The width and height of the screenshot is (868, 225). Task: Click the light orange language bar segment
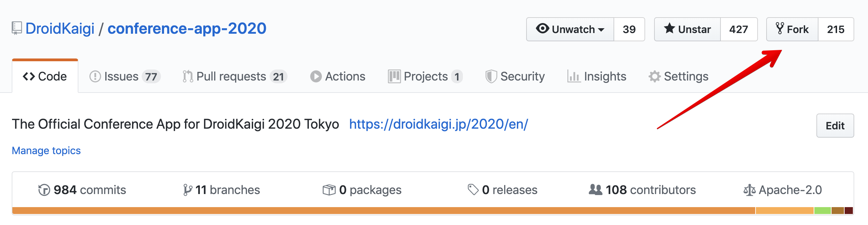(x=785, y=211)
